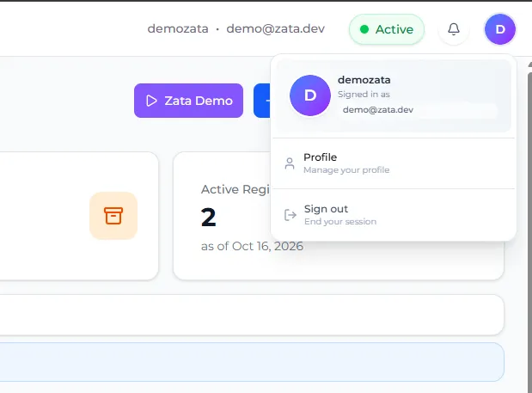Open the notifications bell
The height and width of the screenshot is (393, 532).
coord(454,29)
